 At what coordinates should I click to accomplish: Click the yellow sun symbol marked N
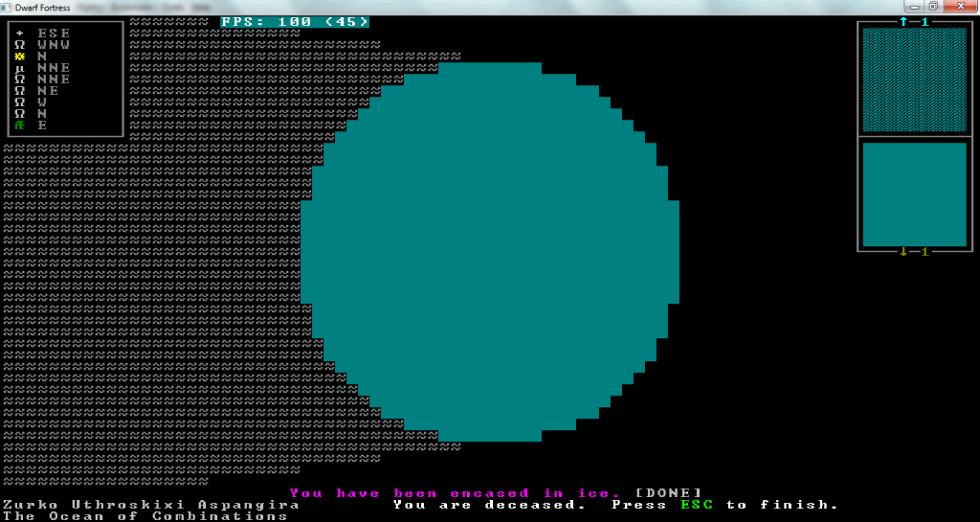(x=20, y=57)
